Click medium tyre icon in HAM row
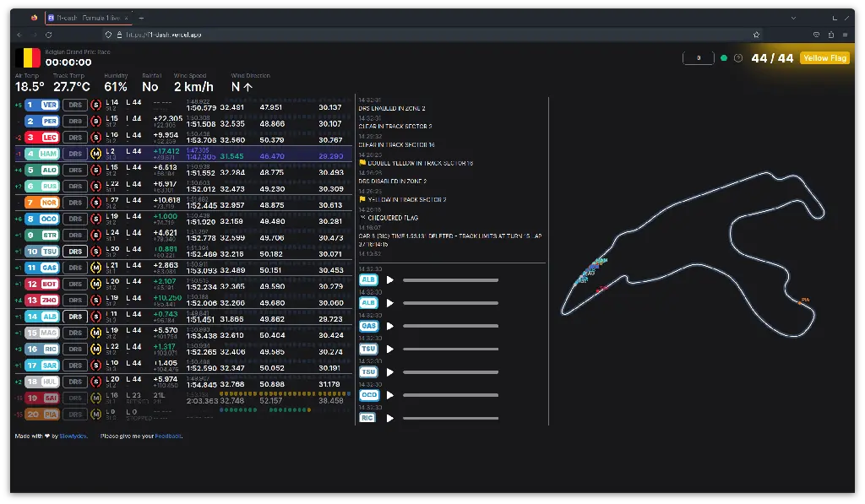Viewport: 865px width, 504px height. tap(96, 154)
